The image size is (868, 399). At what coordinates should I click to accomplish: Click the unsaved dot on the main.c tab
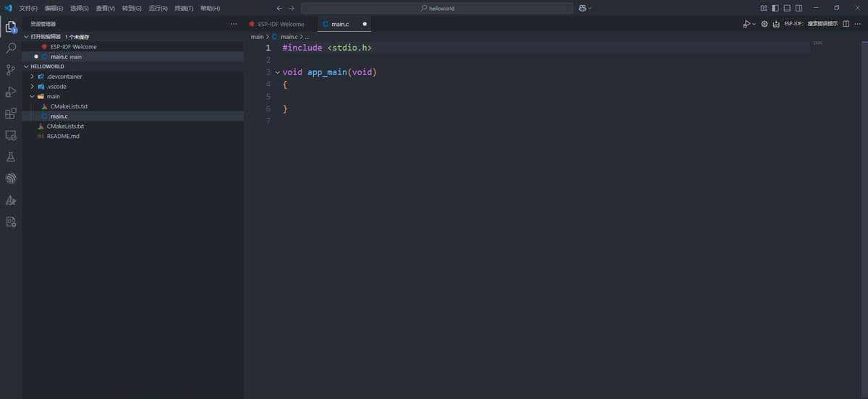pos(365,24)
